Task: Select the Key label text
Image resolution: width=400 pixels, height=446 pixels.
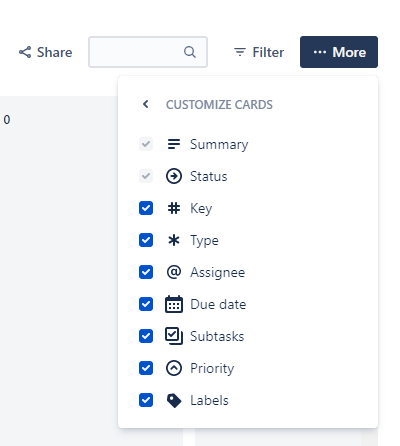Action: coord(201,209)
